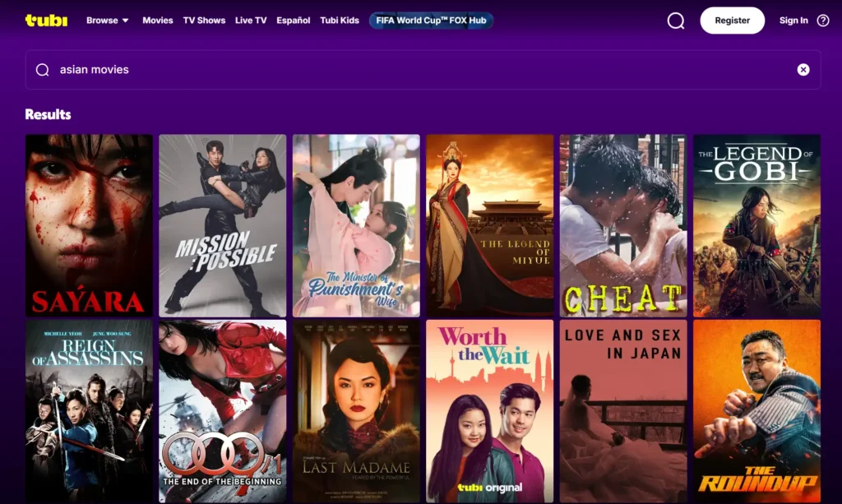
Task: Open the Sayara movie poster
Action: [x=89, y=225]
